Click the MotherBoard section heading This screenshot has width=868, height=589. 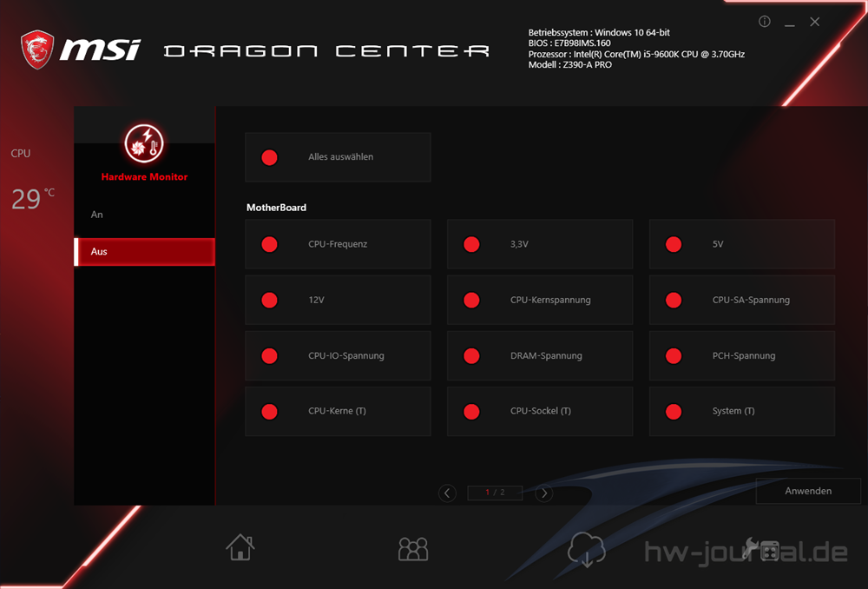276,208
